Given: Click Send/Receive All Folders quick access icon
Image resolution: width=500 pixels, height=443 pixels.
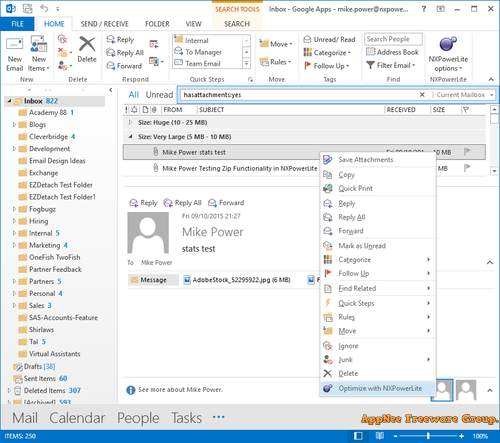Looking at the screenshot, I should point(27,9).
